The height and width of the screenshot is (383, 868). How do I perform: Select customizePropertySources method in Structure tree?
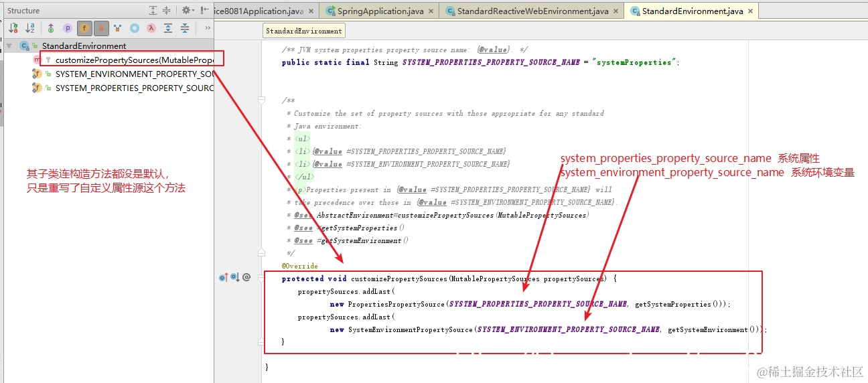click(134, 60)
